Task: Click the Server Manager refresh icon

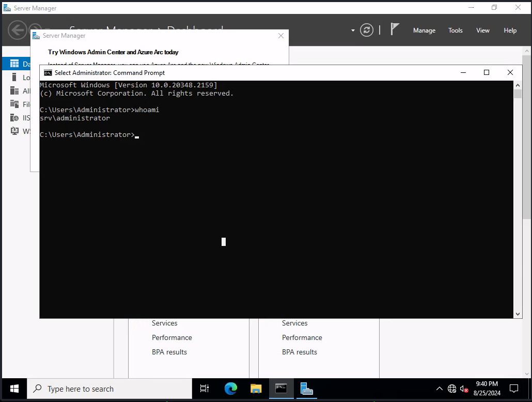Action: (x=367, y=30)
